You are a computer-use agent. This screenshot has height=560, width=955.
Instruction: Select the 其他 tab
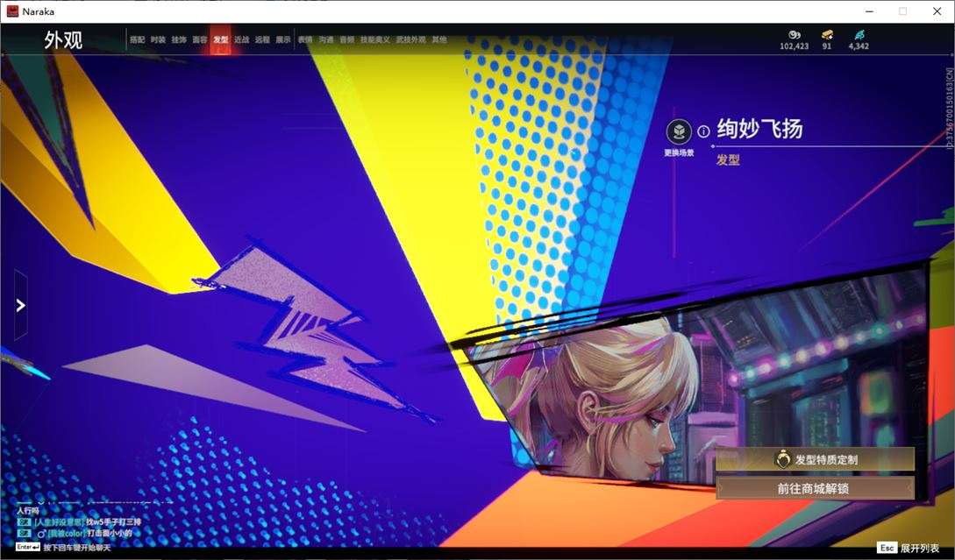(439, 39)
